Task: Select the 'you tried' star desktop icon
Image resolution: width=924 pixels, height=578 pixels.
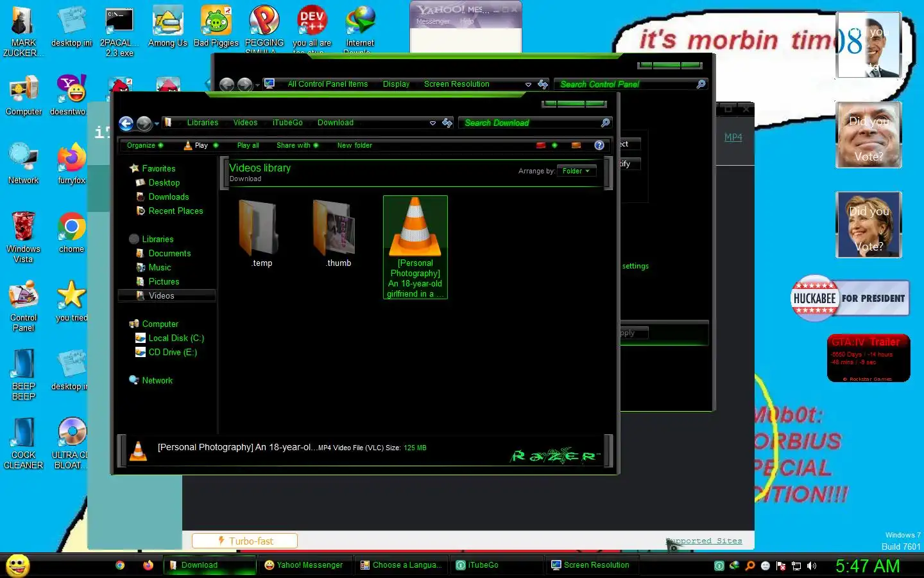Action: point(71,301)
